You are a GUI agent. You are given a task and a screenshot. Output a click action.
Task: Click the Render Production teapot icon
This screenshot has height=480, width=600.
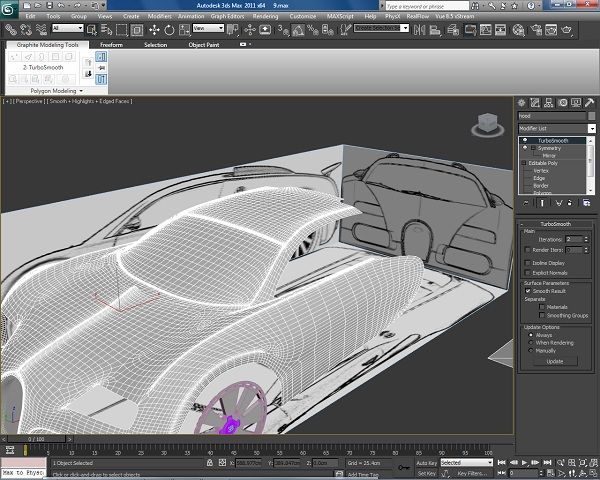[567, 29]
